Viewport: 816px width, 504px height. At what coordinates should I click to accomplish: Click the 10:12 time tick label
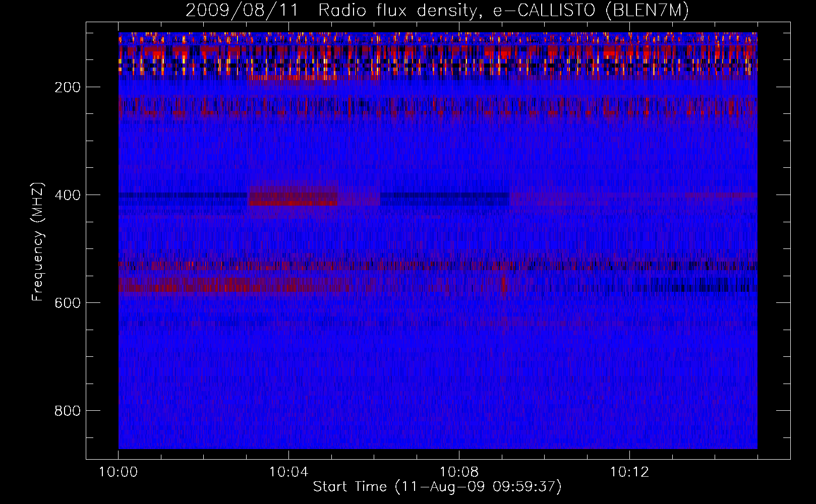coord(629,472)
